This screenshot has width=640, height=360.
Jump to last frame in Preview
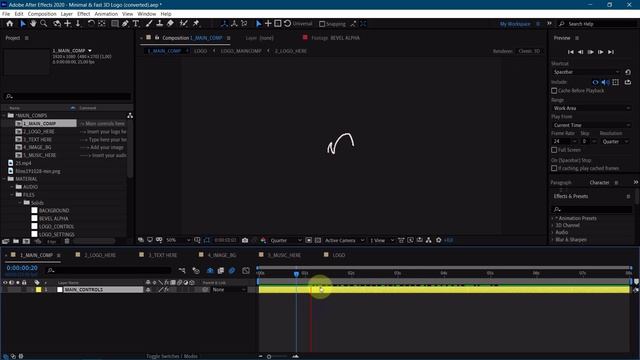(611, 52)
